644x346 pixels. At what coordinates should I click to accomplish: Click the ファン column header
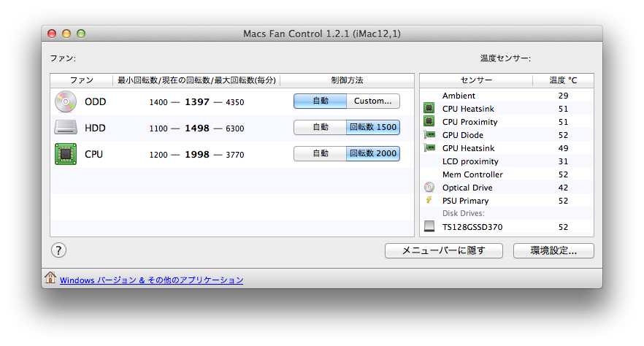(x=82, y=80)
